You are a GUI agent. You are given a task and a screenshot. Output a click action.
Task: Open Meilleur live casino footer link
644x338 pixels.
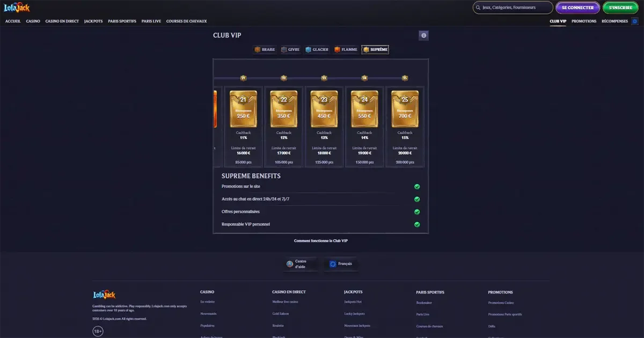tap(285, 302)
